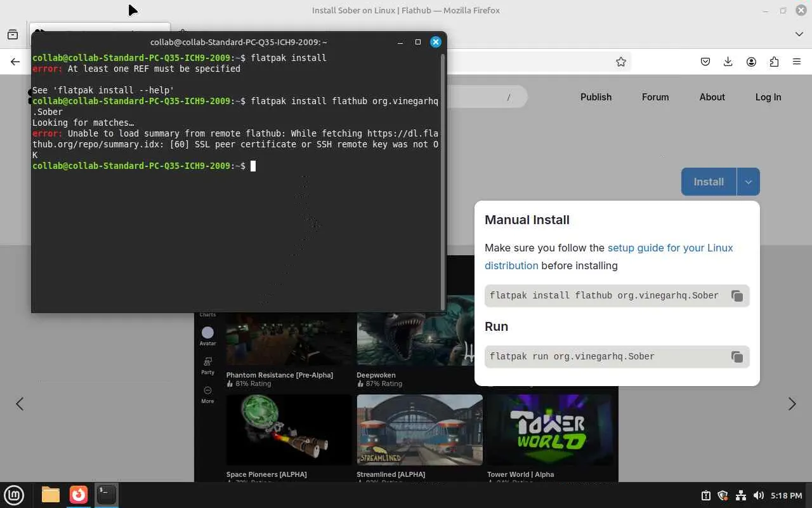Open the About page in Flathub header
Screen dimensions: 812x508
click(712, 97)
